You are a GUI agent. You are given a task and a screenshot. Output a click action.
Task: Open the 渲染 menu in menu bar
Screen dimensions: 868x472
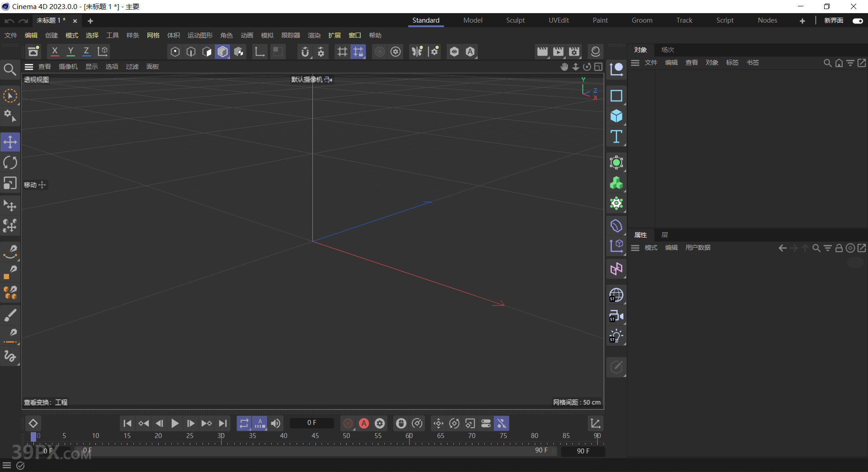(314, 35)
